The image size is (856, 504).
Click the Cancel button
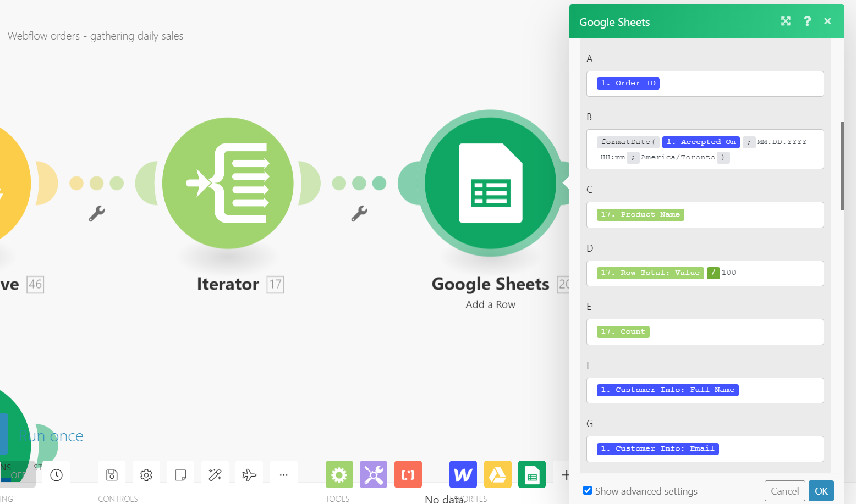pyautogui.click(x=785, y=491)
